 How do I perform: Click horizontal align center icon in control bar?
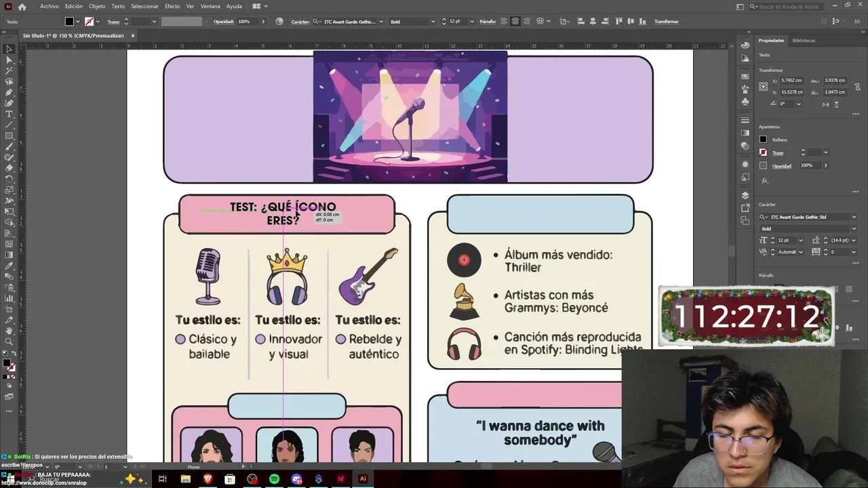[593, 22]
